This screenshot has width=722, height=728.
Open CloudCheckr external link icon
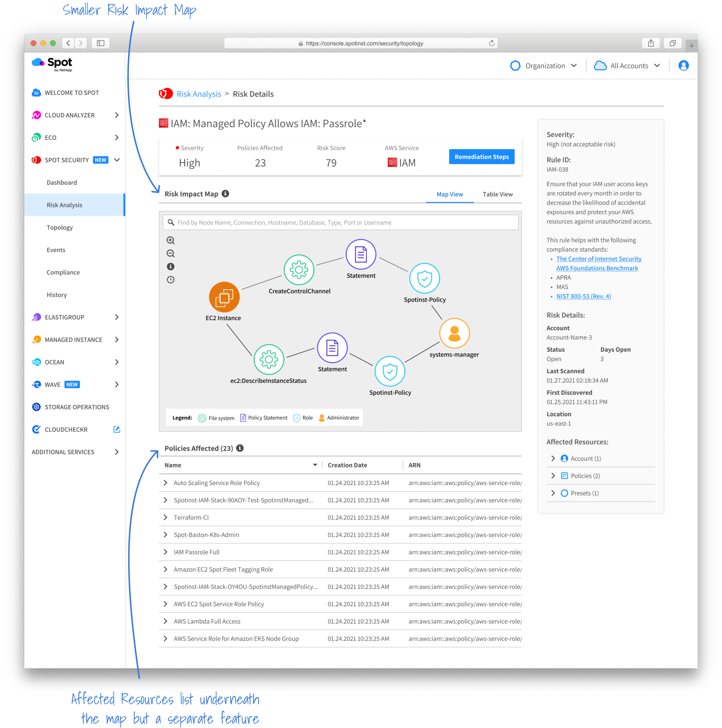coord(117,430)
